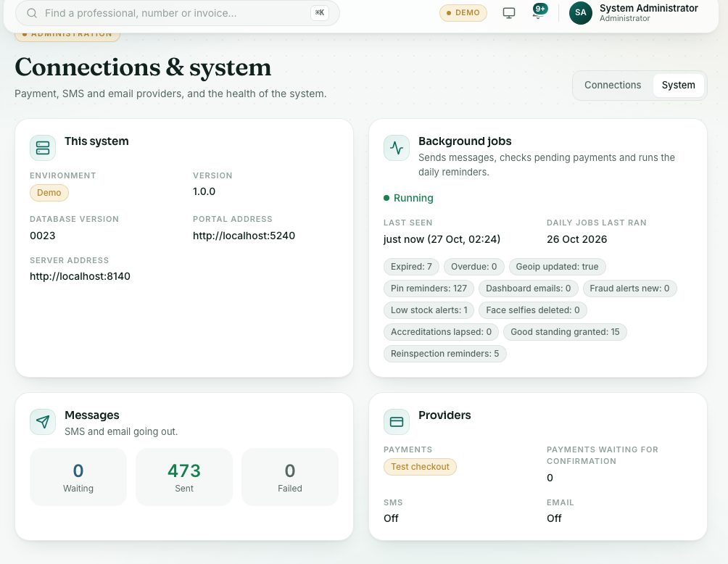The width and height of the screenshot is (728, 564).
Task: Click the DEMO badge in header
Action: point(463,13)
